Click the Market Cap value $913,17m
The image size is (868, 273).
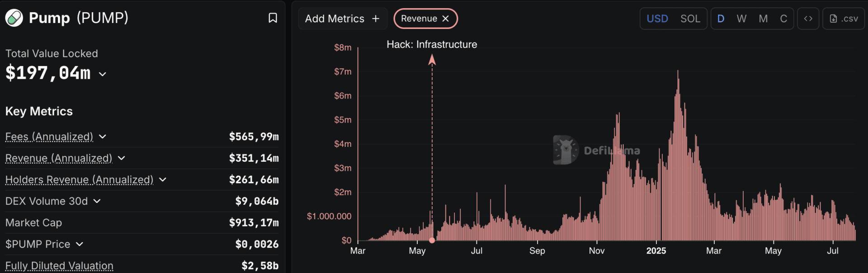tap(254, 223)
